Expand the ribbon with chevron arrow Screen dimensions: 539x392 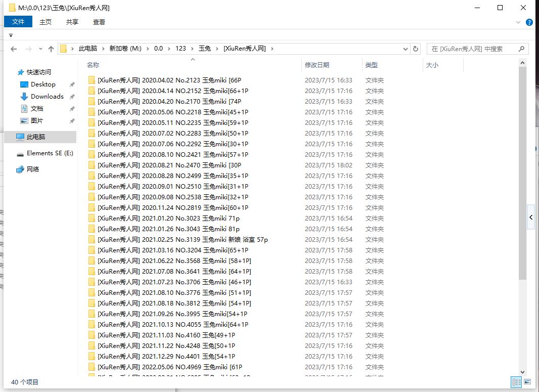click(518, 22)
